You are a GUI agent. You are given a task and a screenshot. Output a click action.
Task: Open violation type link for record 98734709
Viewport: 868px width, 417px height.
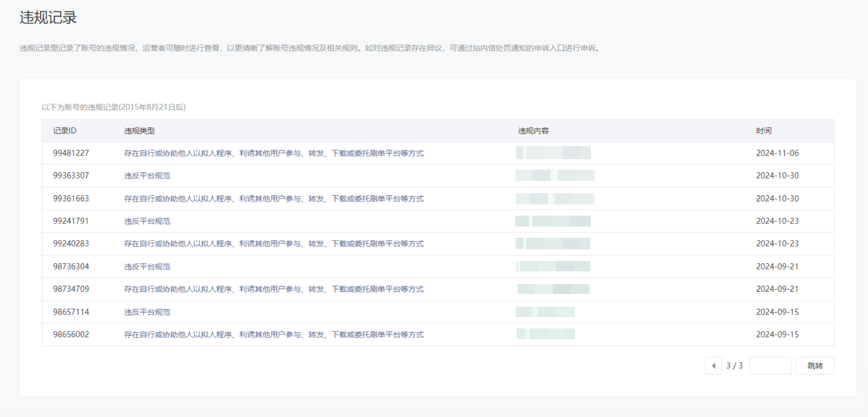tap(273, 289)
